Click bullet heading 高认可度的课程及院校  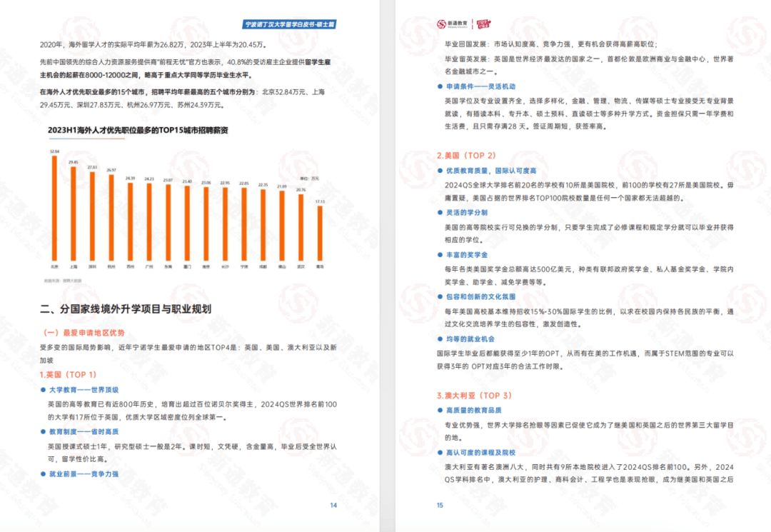click(x=480, y=452)
